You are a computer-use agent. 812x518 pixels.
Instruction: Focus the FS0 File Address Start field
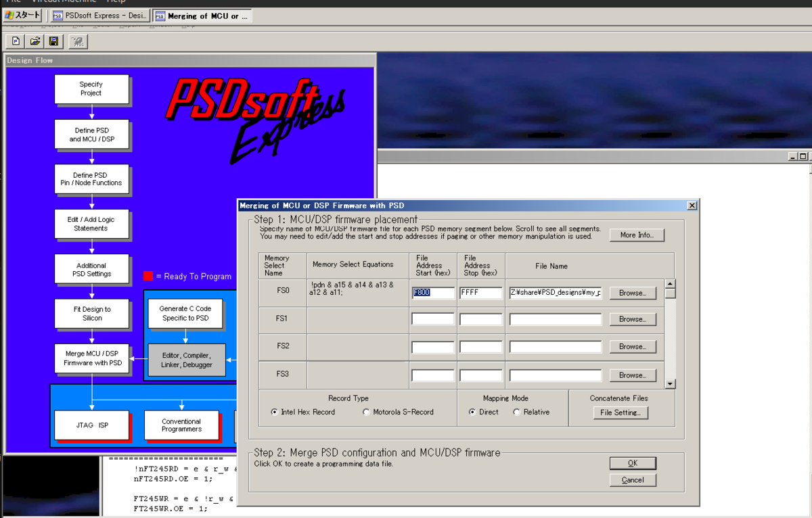(432, 293)
